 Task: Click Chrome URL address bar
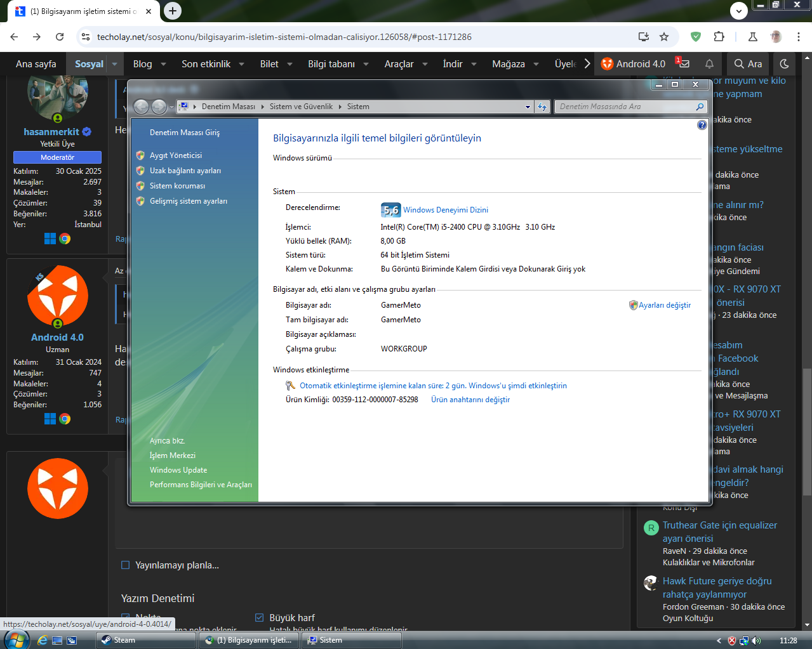click(362, 37)
